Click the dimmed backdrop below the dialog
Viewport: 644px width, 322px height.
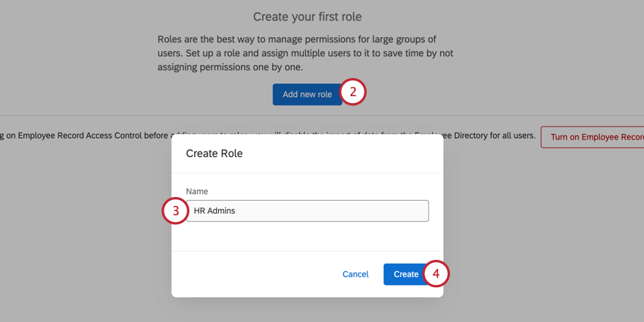pyautogui.click(x=307, y=309)
